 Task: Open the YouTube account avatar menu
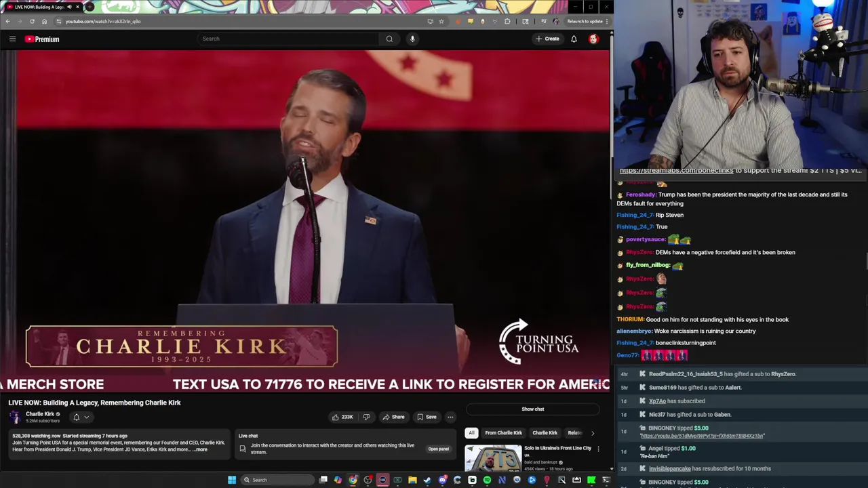point(593,39)
